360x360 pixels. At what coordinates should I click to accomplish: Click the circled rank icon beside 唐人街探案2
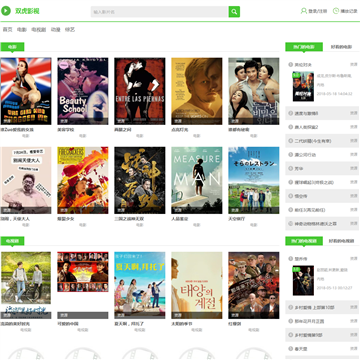click(291, 127)
